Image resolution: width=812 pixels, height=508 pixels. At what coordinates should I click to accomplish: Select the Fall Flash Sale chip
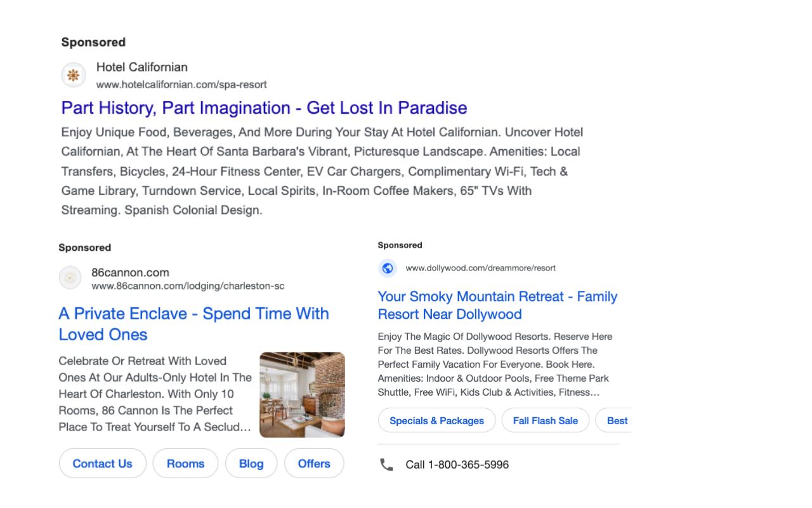click(545, 420)
